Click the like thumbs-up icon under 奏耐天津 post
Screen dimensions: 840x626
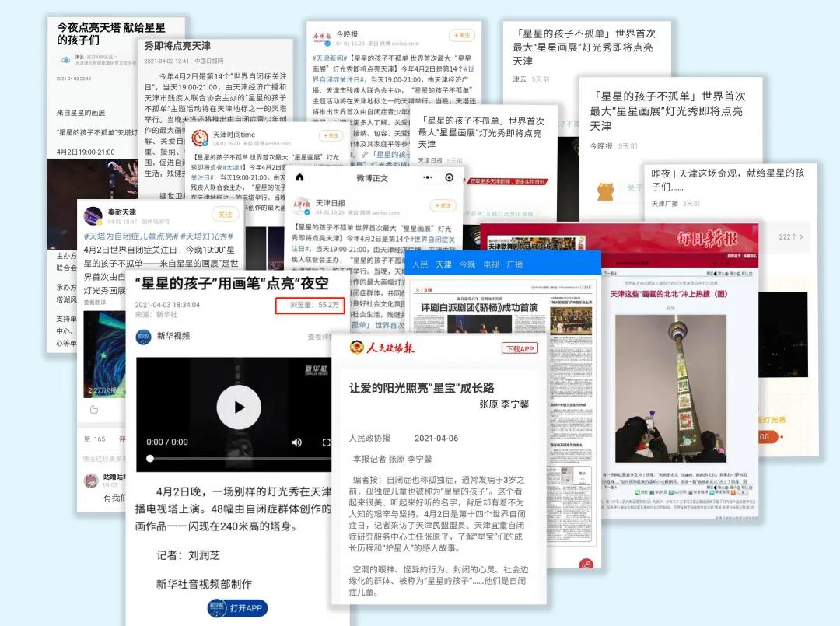pos(94,410)
